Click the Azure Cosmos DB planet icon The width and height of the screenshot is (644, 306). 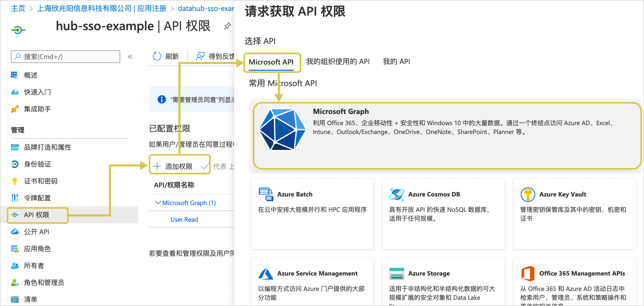(397, 194)
